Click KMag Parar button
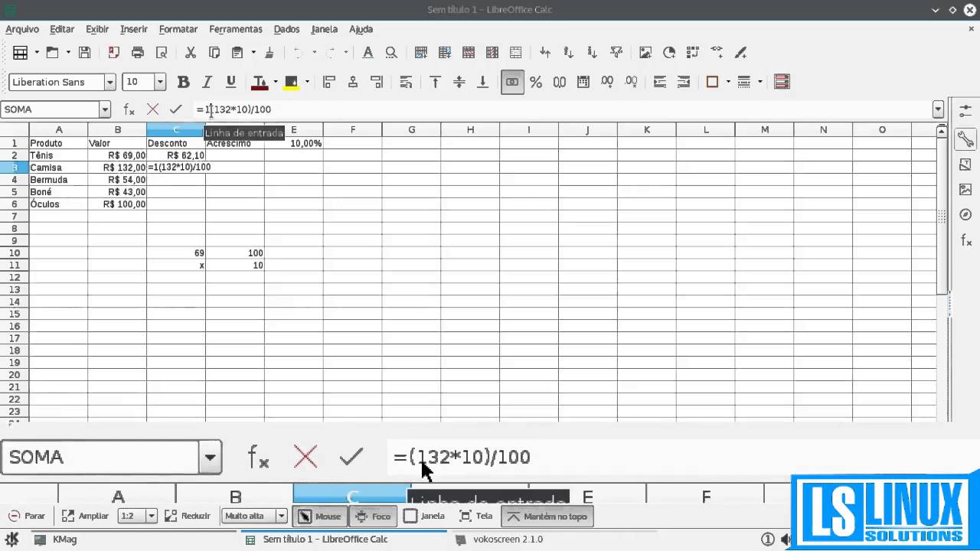Viewport: 980px width, 551px height. [x=27, y=517]
